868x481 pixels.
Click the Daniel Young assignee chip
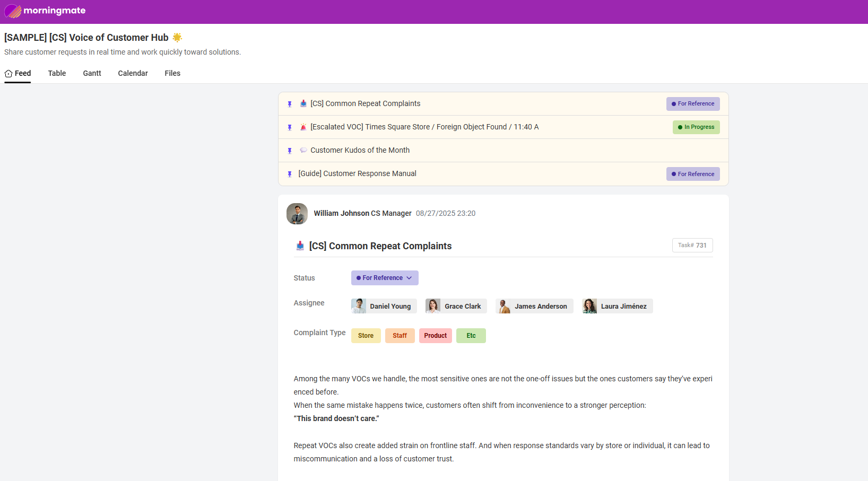[x=384, y=306]
